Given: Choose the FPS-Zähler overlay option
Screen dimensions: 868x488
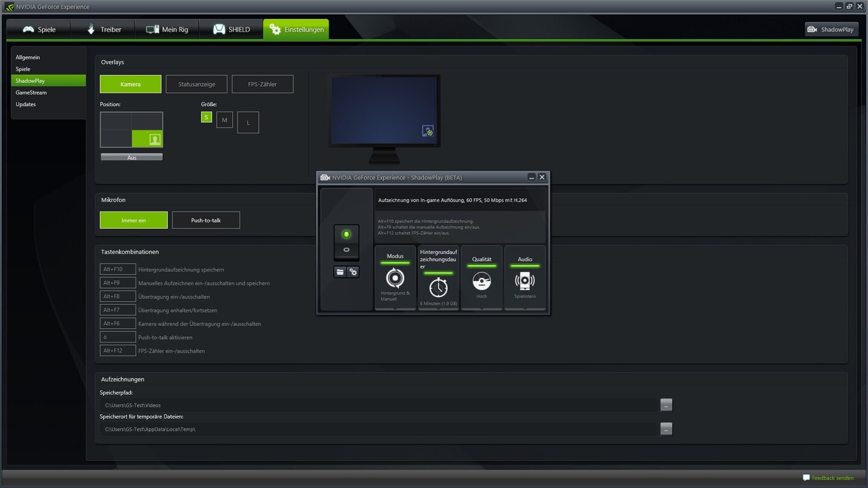Looking at the screenshot, I should tap(262, 84).
